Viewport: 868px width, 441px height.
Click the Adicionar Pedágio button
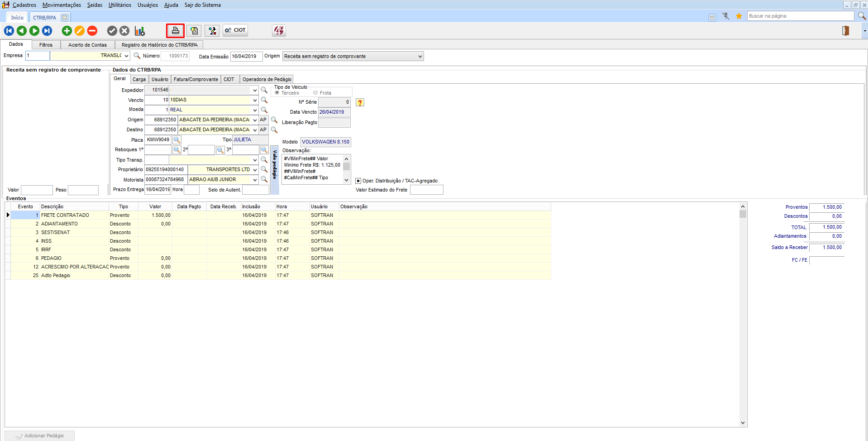(40, 436)
